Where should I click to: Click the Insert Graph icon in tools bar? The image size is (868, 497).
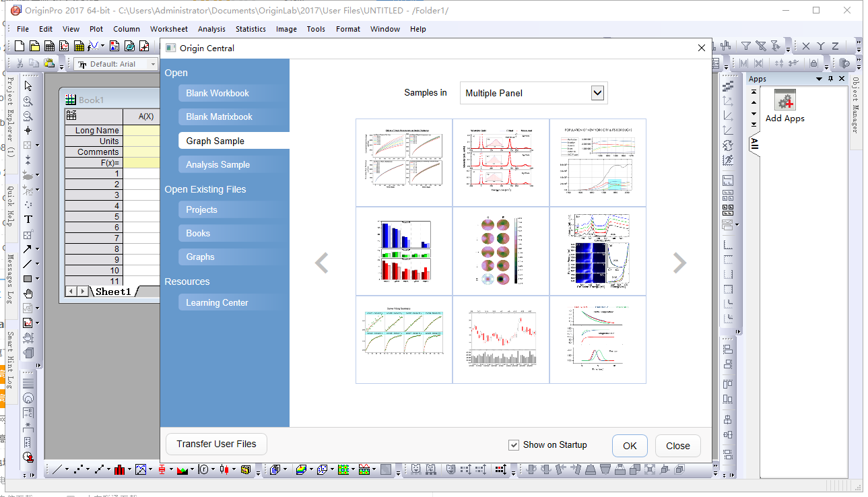click(x=27, y=323)
